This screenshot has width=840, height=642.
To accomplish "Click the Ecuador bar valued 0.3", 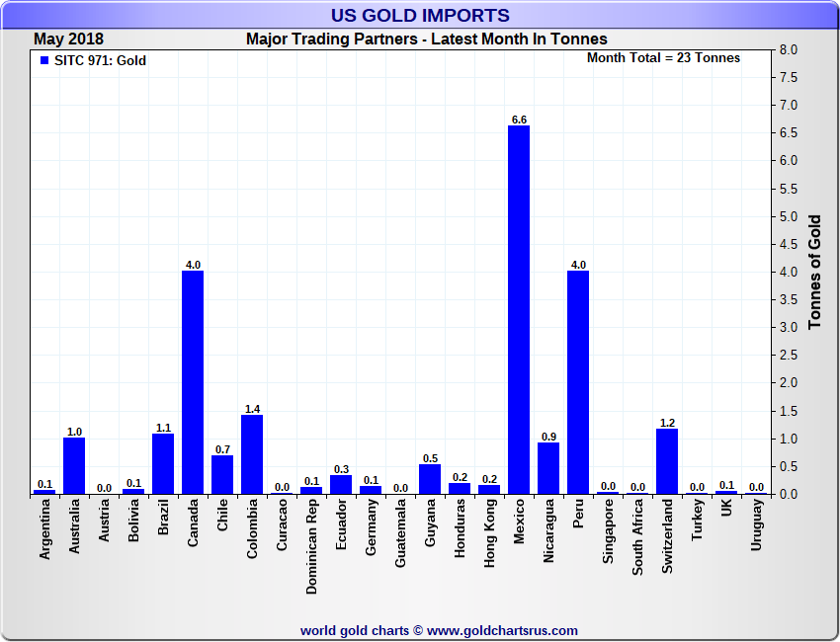I will coord(341,485).
